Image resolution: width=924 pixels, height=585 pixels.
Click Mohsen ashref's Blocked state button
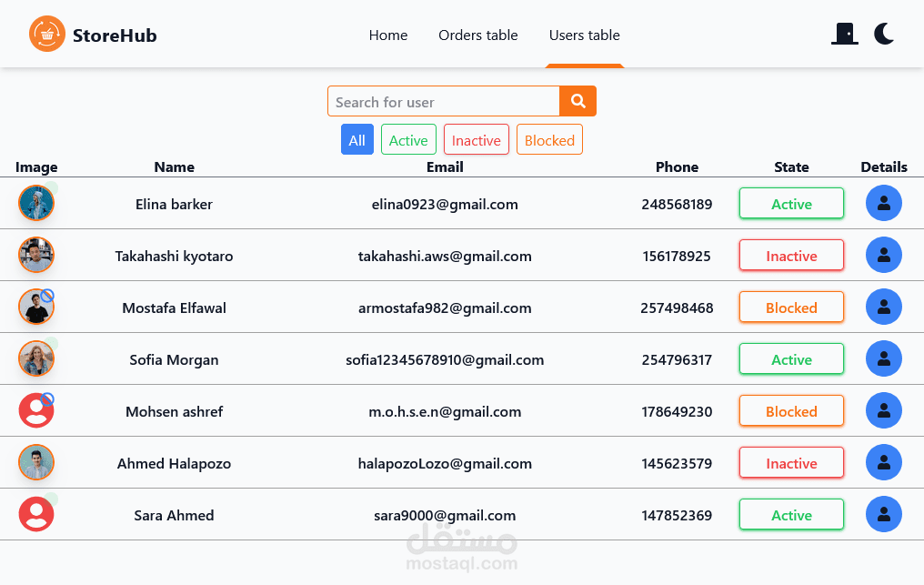791,411
